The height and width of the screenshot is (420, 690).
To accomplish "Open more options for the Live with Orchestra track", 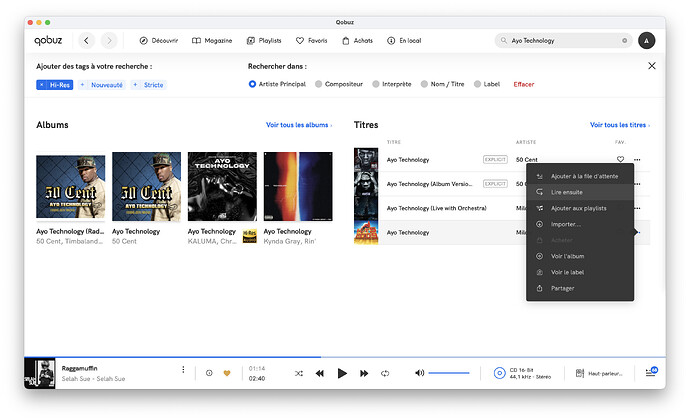I will [637, 208].
